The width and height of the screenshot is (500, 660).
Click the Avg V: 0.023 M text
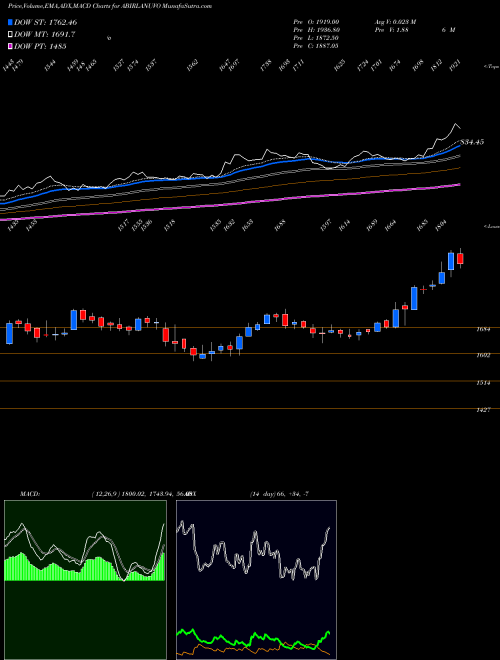[395, 22]
